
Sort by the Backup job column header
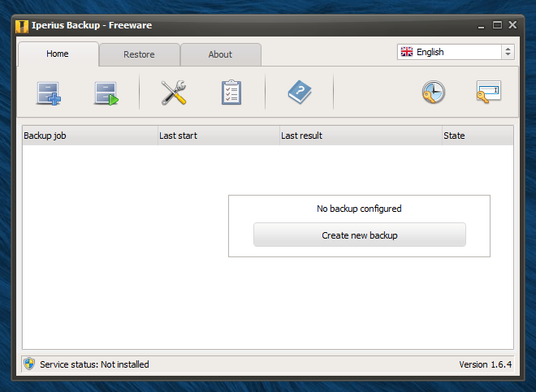(x=90, y=136)
